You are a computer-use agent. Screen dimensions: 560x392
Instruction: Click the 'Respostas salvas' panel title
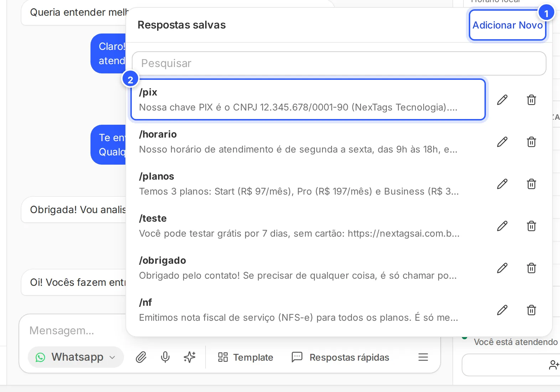[182, 25]
